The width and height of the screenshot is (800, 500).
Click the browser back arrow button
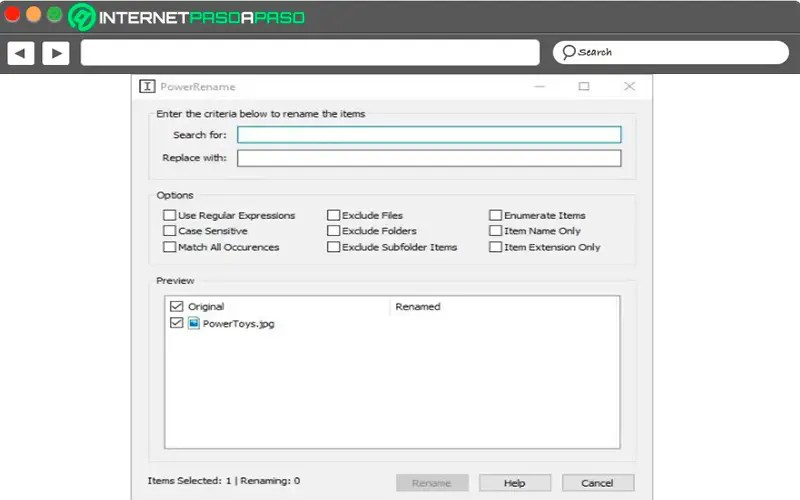pyautogui.click(x=21, y=53)
